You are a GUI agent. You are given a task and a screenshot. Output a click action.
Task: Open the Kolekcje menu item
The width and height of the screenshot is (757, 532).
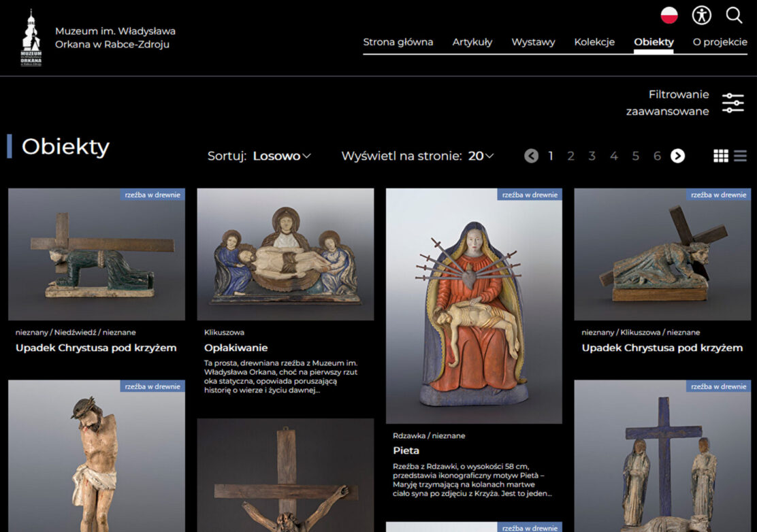[x=594, y=42]
